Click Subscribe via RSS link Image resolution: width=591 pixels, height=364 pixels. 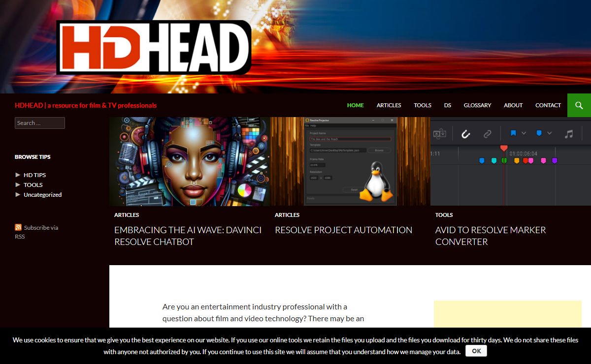coord(36,232)
